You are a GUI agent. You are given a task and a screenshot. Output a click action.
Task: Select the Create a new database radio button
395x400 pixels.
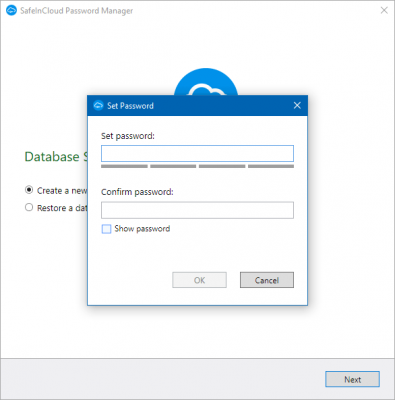pos(29,190)
